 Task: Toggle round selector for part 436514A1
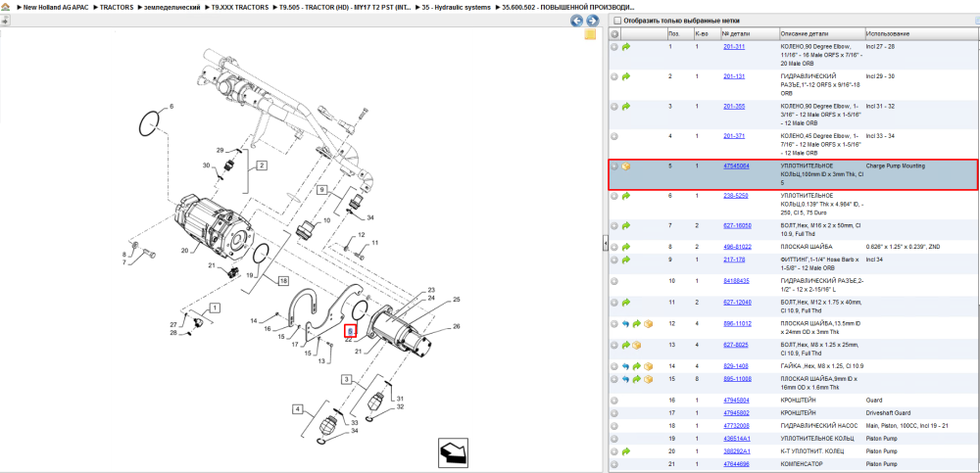614,439
